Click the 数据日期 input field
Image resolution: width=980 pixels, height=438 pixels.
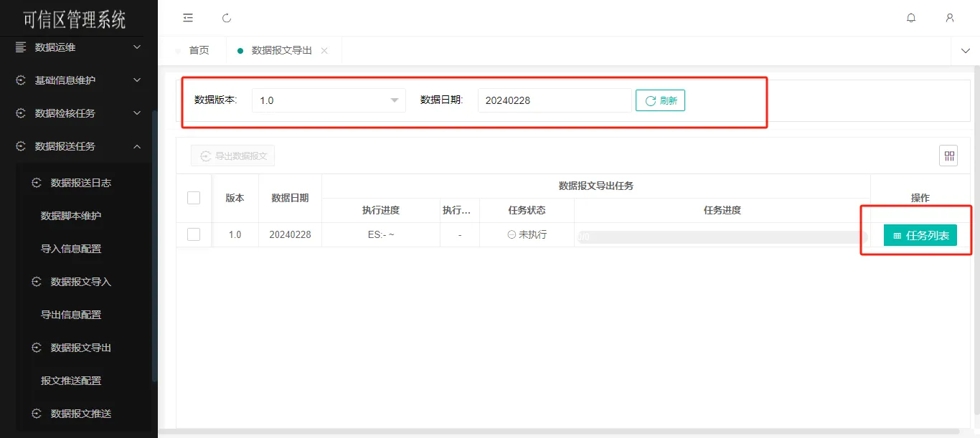pos(554,100)
